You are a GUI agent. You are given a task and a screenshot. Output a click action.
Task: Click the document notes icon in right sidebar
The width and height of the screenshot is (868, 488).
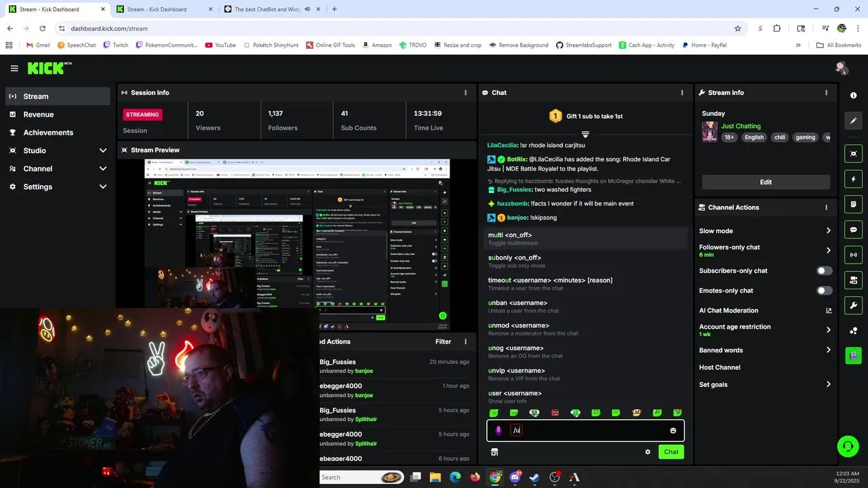coord(854,204)
